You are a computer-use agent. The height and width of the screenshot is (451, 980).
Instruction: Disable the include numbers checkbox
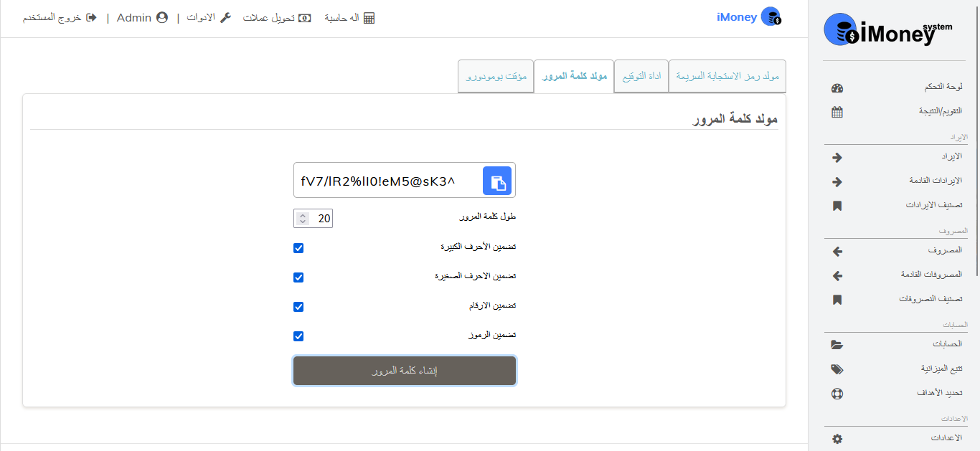point(298,307)
